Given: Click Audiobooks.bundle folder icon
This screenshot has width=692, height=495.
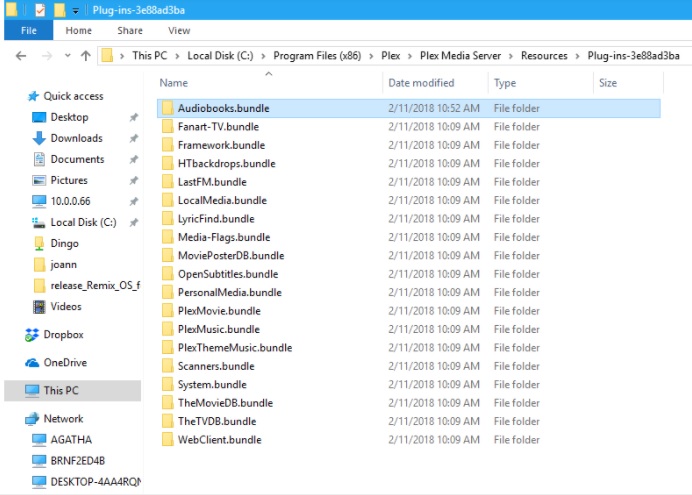Looking at the screenshot, I should pyautogui.click(x=167, y=108).
